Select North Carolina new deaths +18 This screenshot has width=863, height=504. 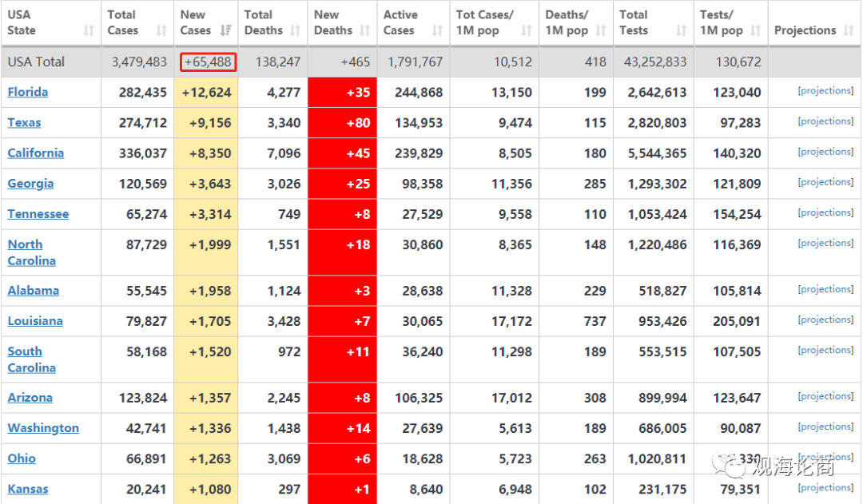click(x=358, y=245)
